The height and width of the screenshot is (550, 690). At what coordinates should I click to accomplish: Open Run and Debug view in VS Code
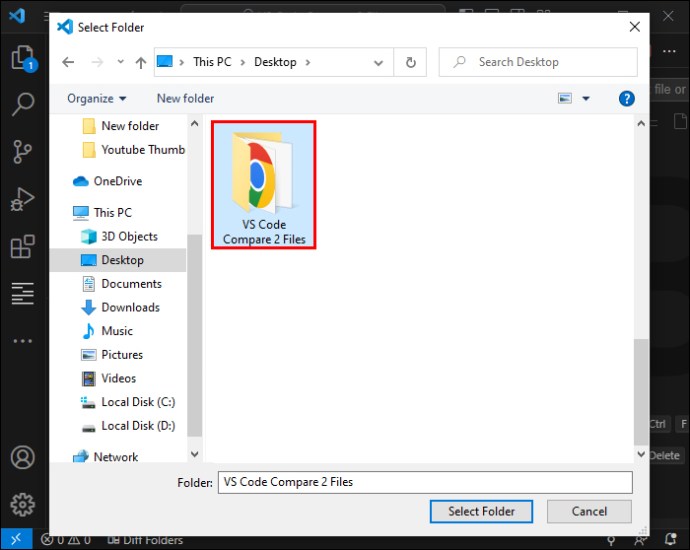coord(22,199)
